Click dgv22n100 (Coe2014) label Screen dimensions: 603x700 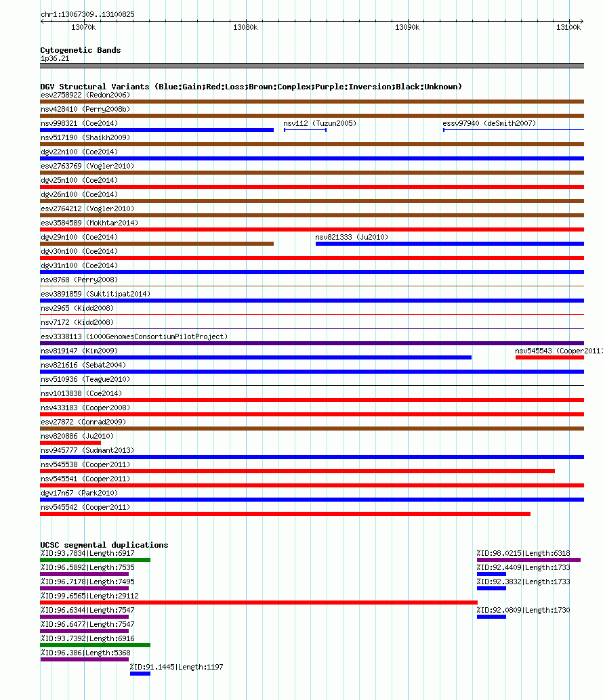(79, 152)
